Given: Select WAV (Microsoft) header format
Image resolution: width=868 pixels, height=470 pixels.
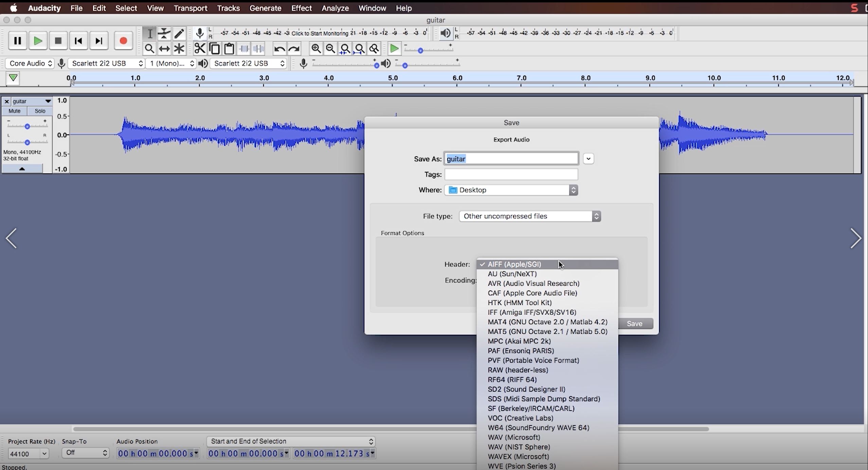Looking at the screenshot, I should (514, 437).
